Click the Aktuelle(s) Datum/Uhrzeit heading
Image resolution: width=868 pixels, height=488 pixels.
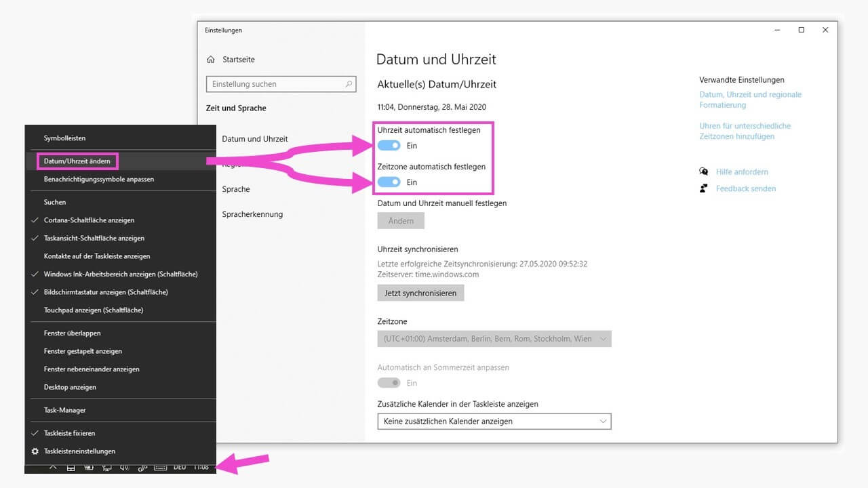[437, 85]
